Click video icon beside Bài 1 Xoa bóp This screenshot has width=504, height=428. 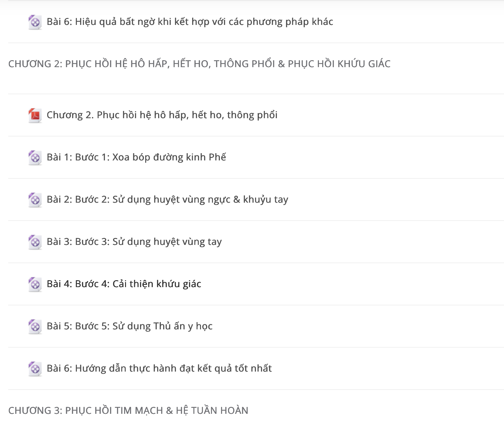click(35, 158)
